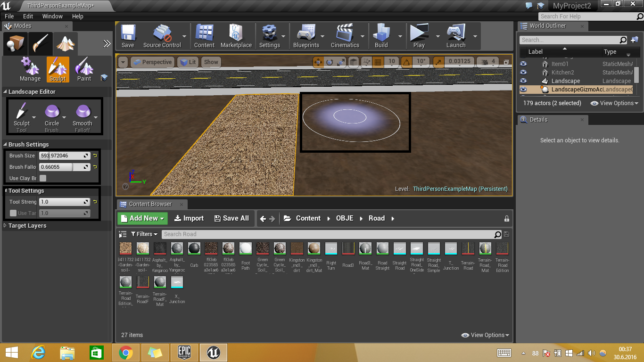Start Play in the editor

coord(419,36)
